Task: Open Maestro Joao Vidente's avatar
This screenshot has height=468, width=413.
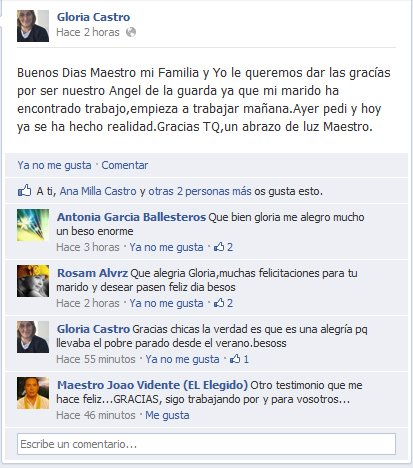Action: [x=33, y=393]
